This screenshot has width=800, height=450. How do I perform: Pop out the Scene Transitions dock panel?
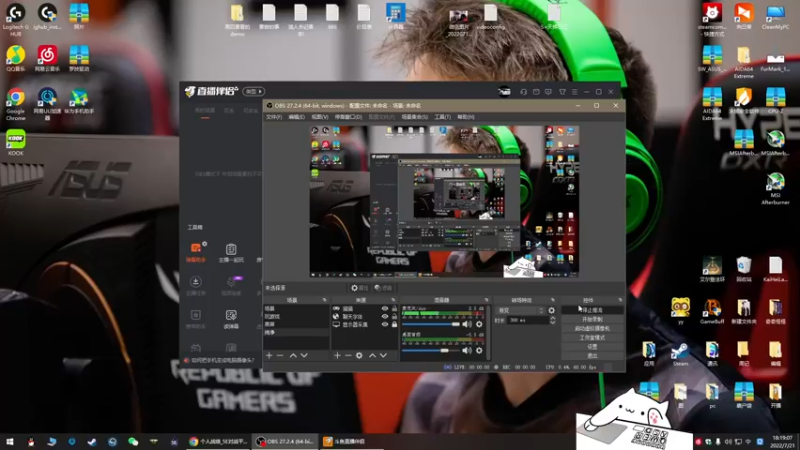click(553, 300)
